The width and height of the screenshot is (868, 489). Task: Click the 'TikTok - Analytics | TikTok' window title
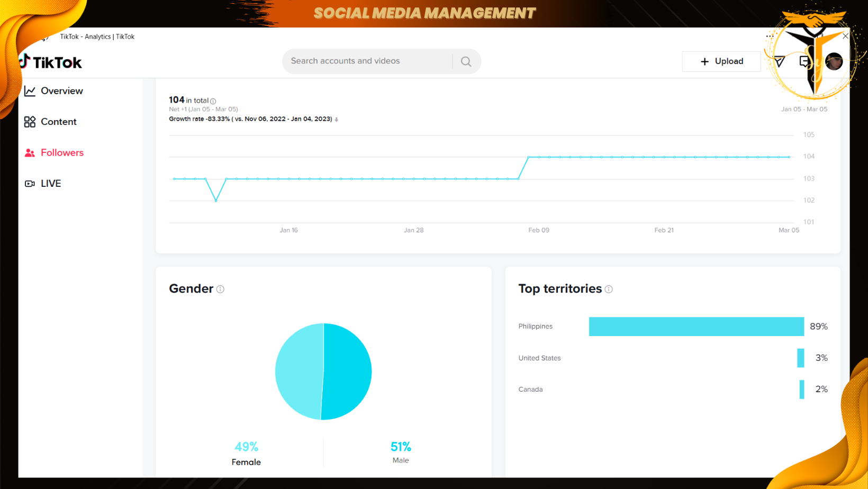97,37
